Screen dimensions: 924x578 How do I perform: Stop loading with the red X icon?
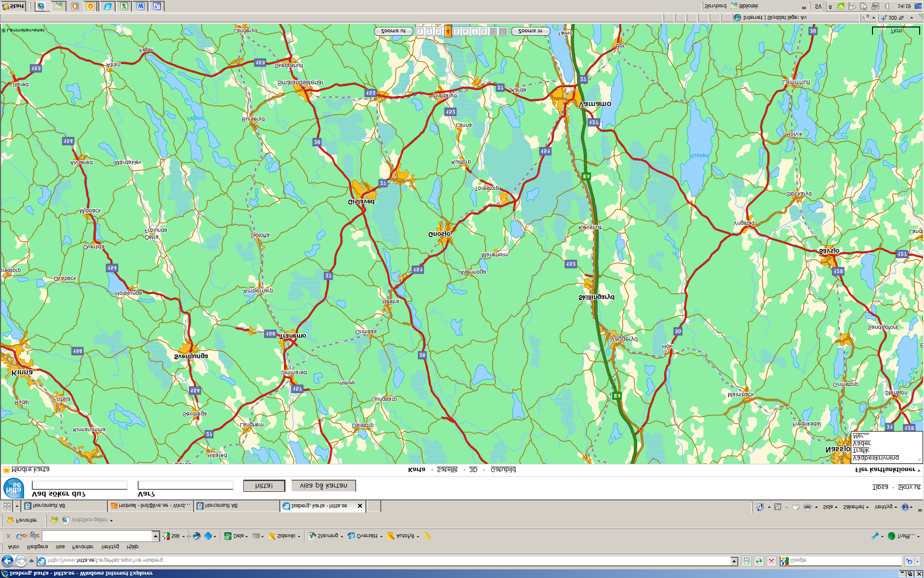[x=771, y=561]
